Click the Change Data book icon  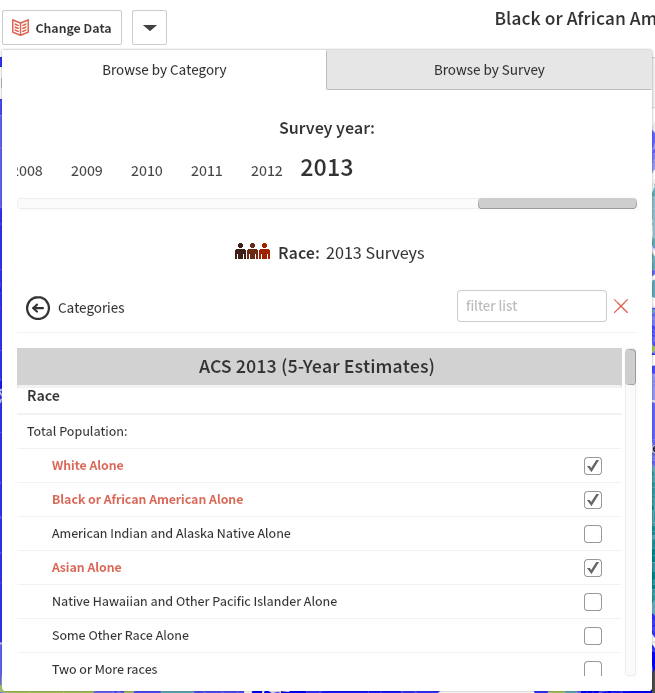click(21, 28)
